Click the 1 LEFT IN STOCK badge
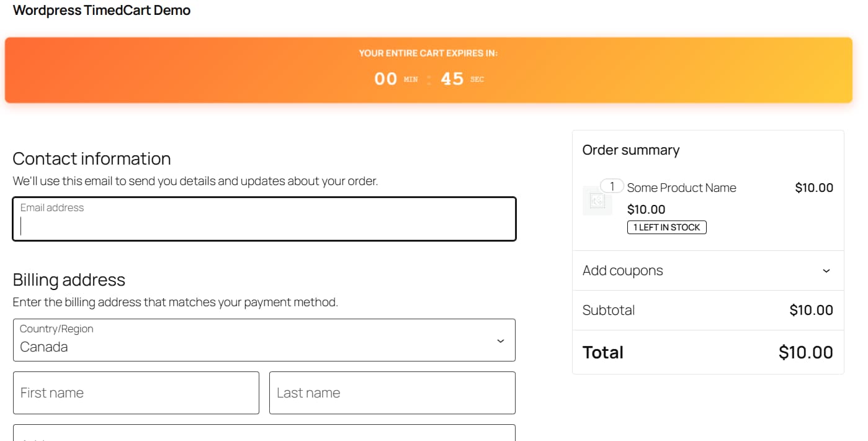Screen dimensions: 868x441 point(666,227)
